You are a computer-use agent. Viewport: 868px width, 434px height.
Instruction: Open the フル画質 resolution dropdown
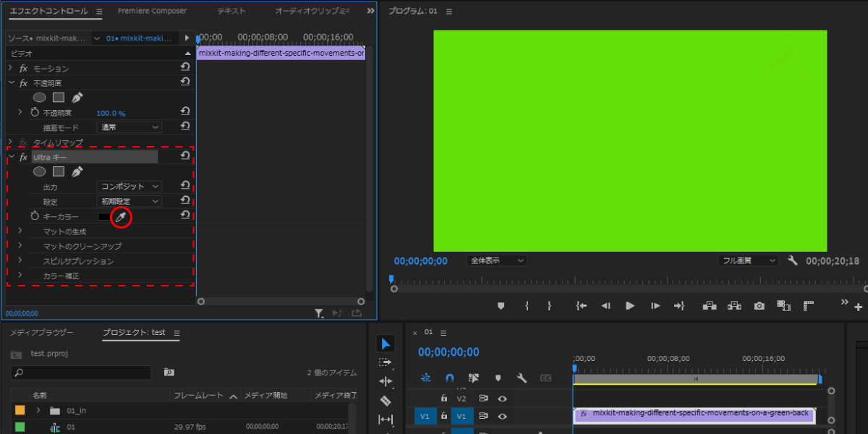tap(748, 260)
